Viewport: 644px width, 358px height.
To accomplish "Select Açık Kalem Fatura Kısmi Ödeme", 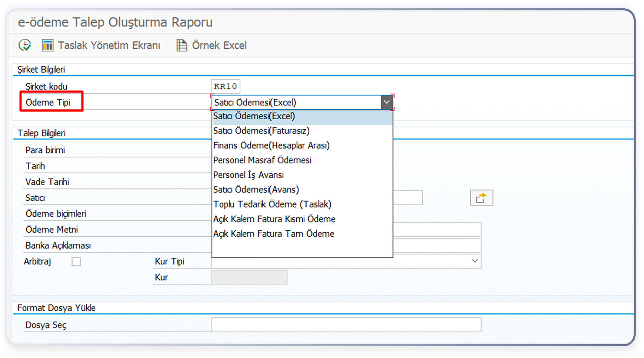I will [x=274, y=219].
